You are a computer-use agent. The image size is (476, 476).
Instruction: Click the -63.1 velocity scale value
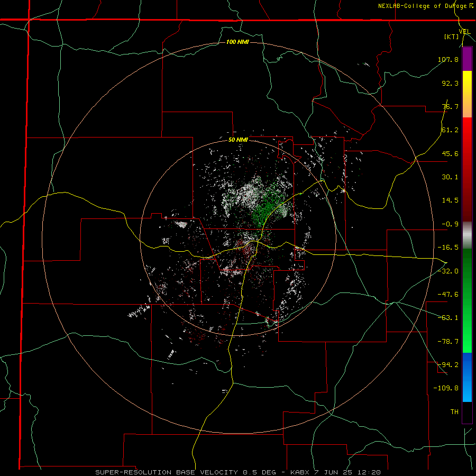[x=448, y=318]
